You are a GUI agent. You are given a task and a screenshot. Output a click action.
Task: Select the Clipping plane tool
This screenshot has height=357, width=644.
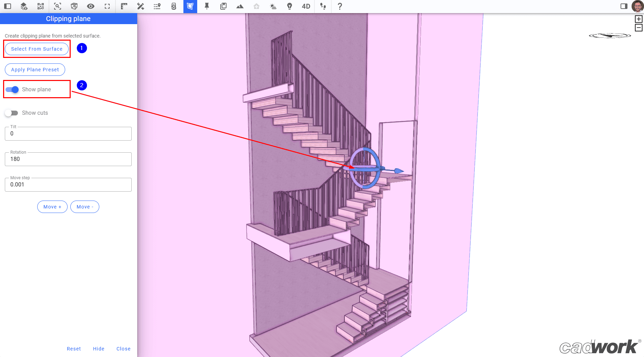click(190, 6)
